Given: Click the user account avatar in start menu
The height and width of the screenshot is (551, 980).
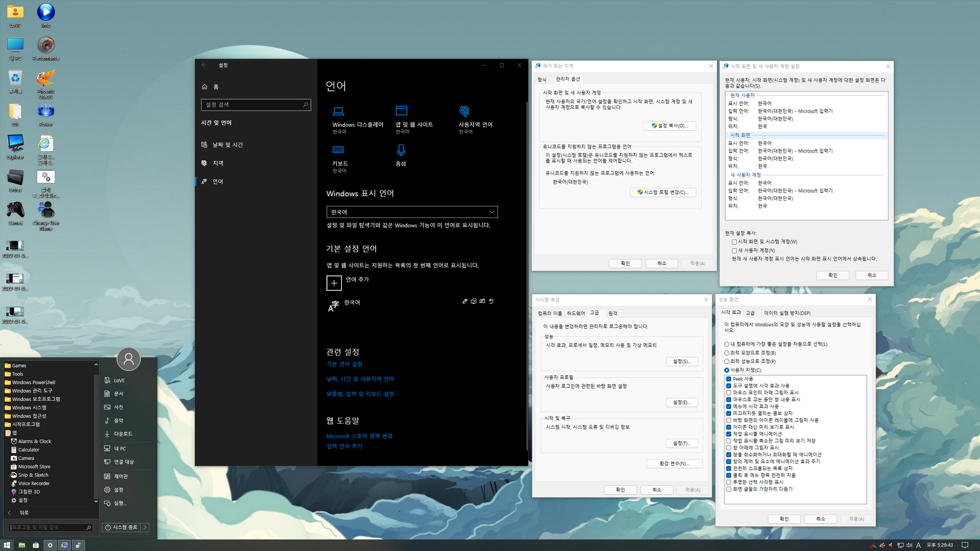Looking at the screenshot, I should [129, 359].
